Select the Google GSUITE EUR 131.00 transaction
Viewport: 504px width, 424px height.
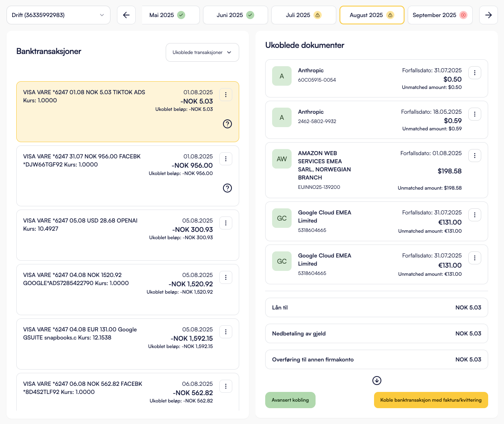pos(118,343)
